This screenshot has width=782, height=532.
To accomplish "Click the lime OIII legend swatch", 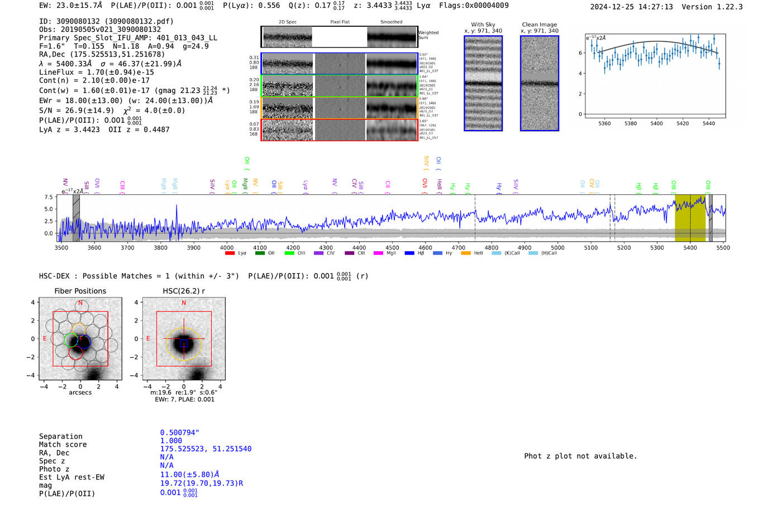I will pos(289,253).
